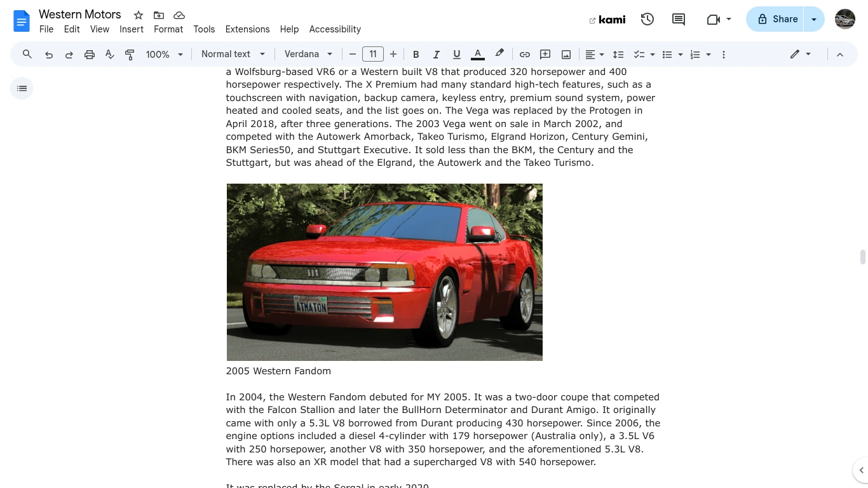Toggle italic formatting

437,54
